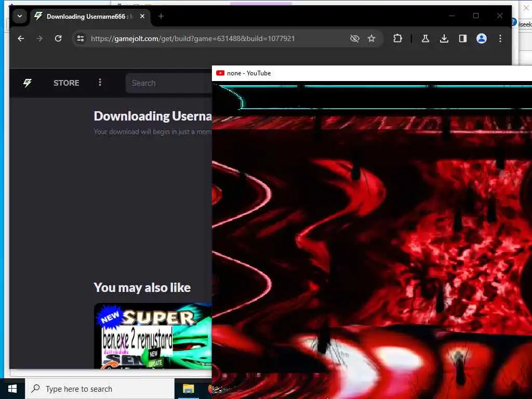
Task: Open the Windows Start menu
Action: 12,389
